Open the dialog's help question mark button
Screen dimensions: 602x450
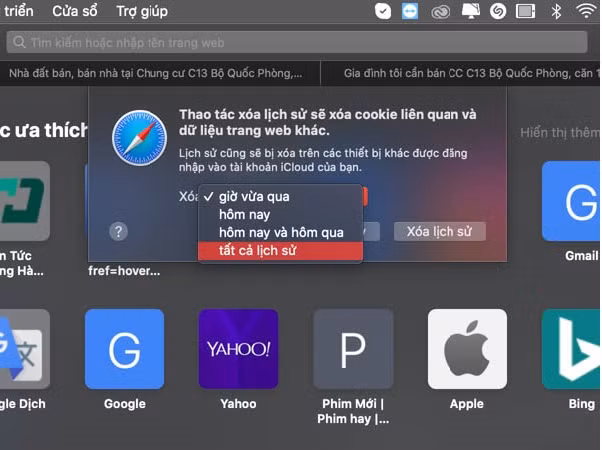coord(118,232)
